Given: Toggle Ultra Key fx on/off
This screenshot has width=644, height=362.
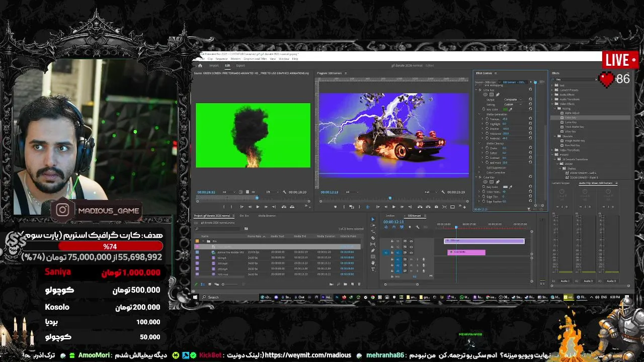Looking at the screenshot, I should tap(480, 90).
